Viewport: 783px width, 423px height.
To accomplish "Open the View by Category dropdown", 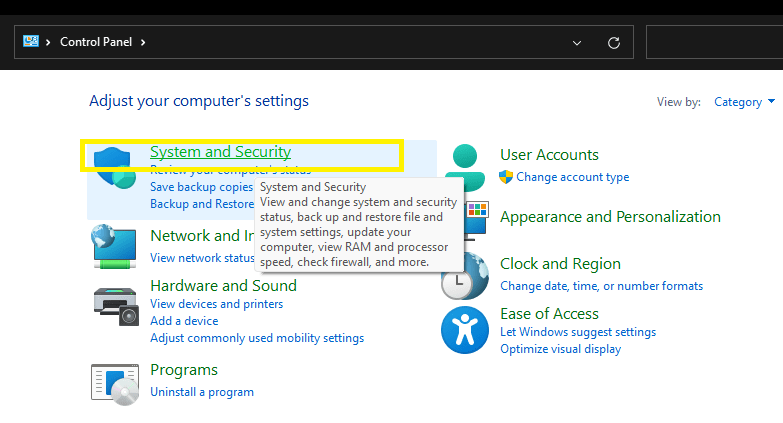I will click(744, 102).
